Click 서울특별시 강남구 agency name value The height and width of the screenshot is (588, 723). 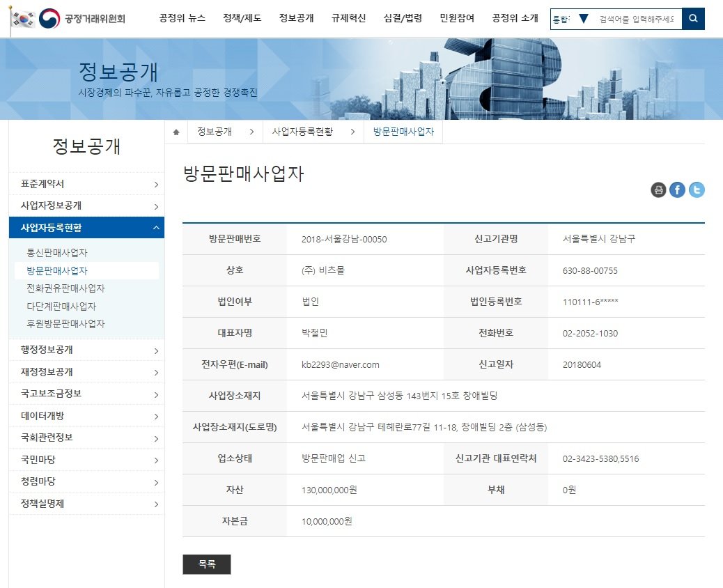[x=599, y=239]
